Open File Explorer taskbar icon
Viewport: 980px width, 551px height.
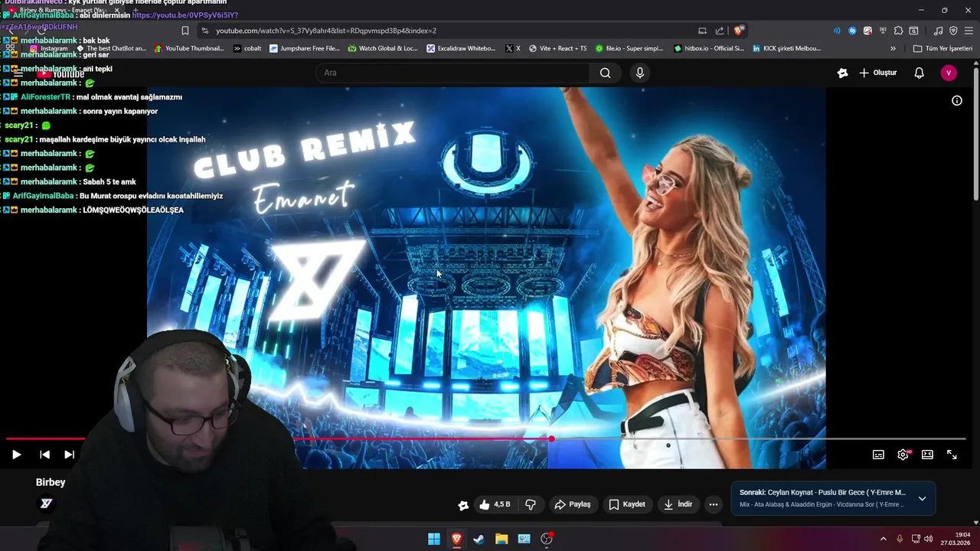[x=501, y=539]
